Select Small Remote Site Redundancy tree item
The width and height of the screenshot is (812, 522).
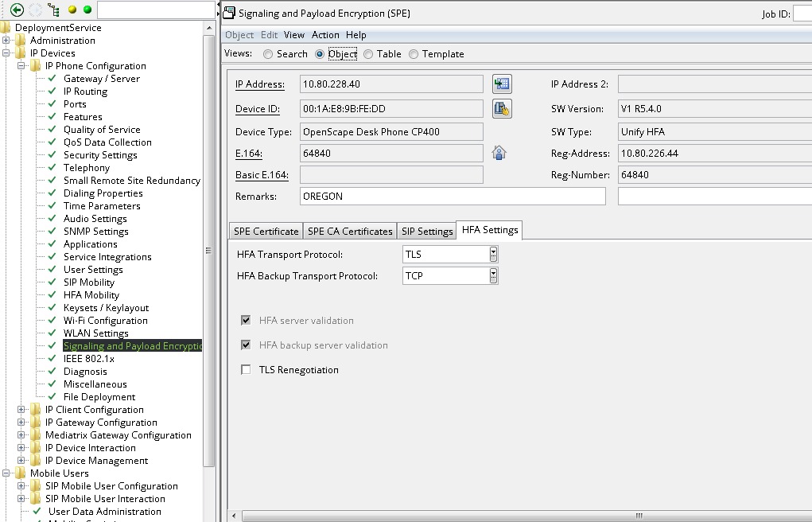coord(132,180)
